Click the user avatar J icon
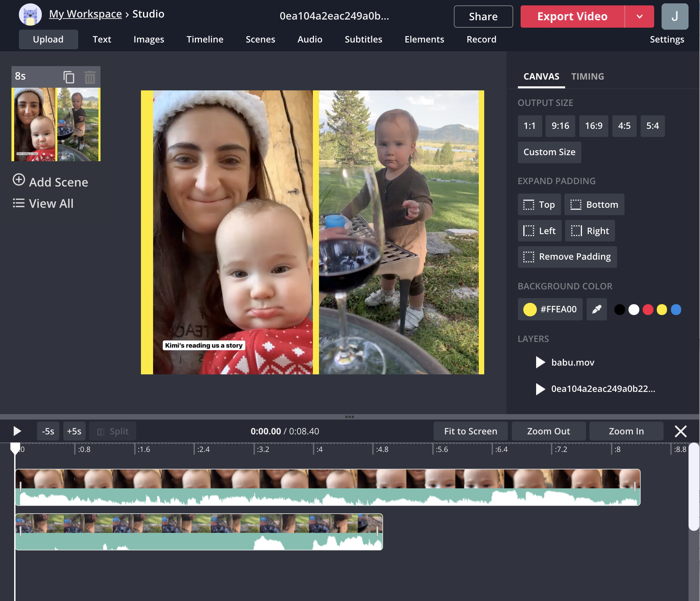This screenshot has height=601, width=700. coord(674,16)
